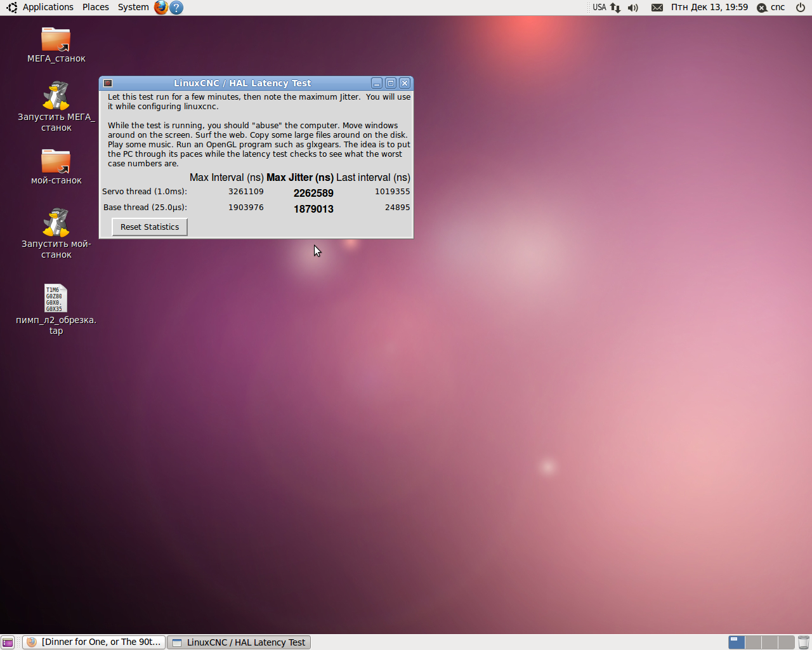
Task: Select the пимп_л2_обрезка.tap file icon
Action: (56, 298)
